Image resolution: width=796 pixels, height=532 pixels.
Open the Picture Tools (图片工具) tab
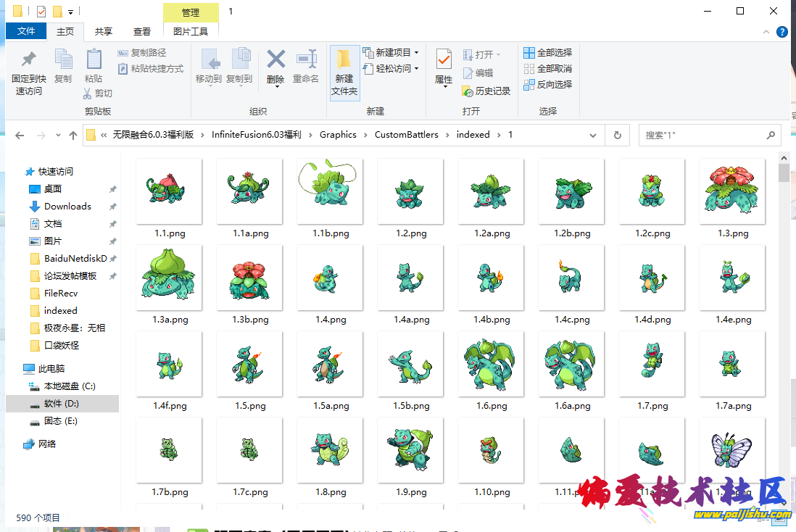pyautogui.click(x=191, y=31)
